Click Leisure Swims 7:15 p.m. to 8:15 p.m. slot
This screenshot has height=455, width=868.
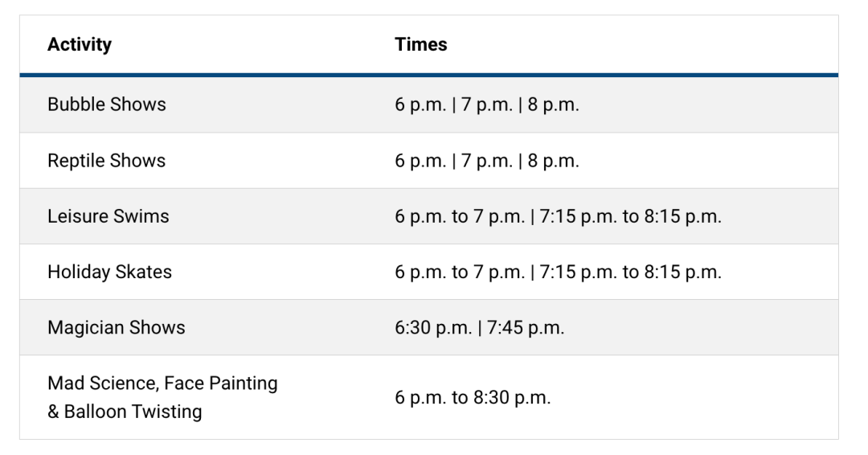click(x=631, y=216)
